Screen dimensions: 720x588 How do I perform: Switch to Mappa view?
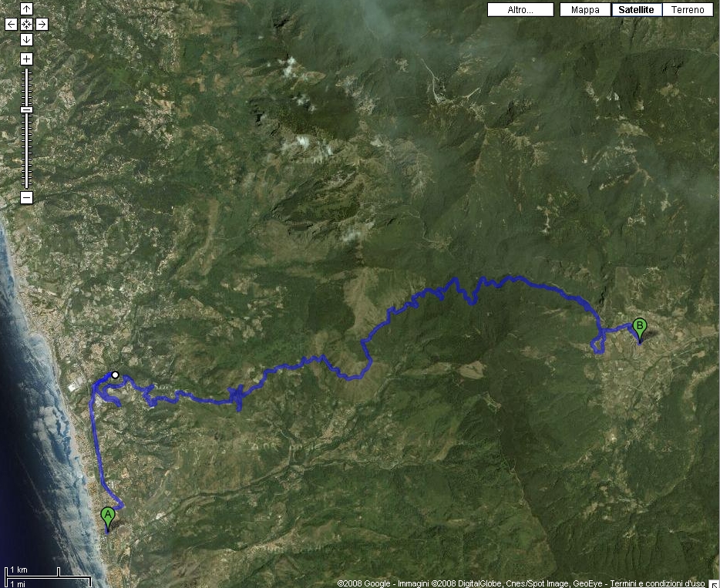(585, 10)
